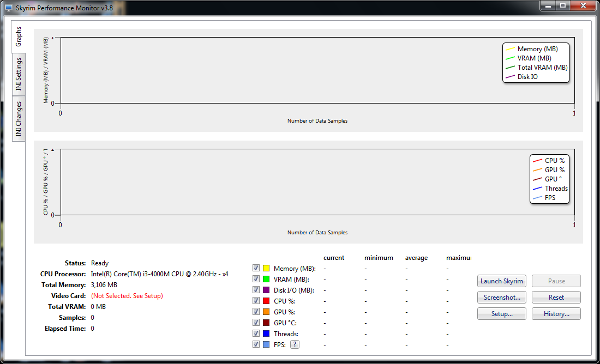Screen dimensions: 600x364
Task: Uncheck the Threads checkbox
Action: click(256, 334)
